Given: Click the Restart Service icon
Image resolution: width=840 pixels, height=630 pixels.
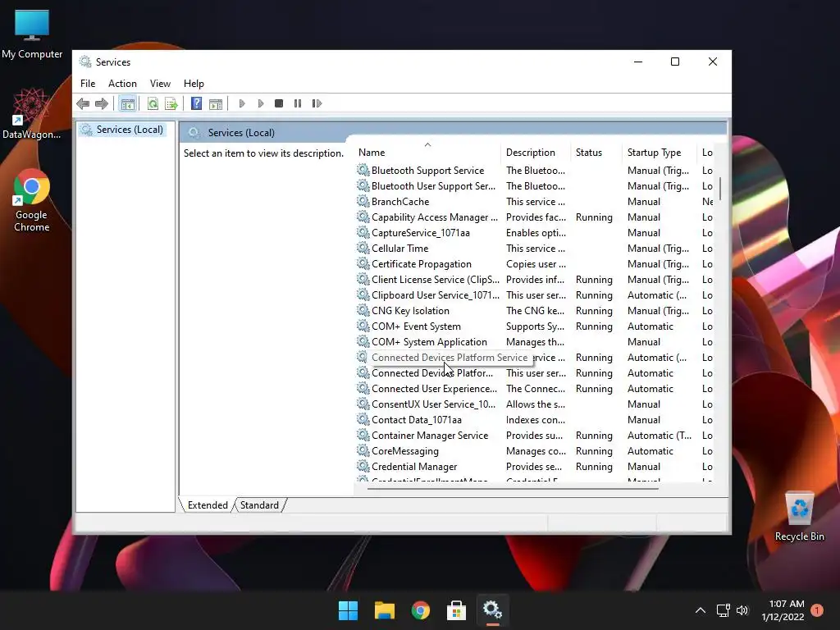Looking at the screenshot, I should pos(317,103).
